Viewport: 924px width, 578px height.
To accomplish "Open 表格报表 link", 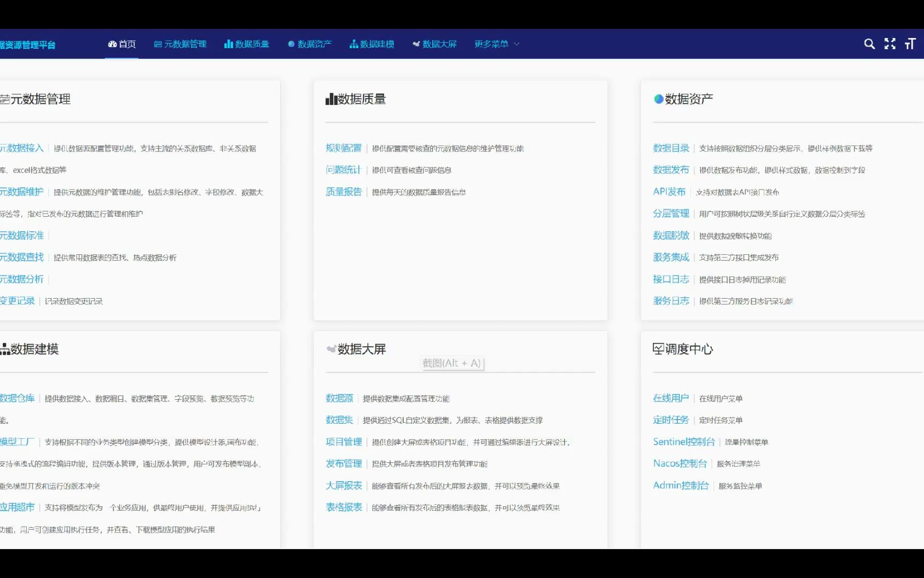I will [x=344, y=507].
